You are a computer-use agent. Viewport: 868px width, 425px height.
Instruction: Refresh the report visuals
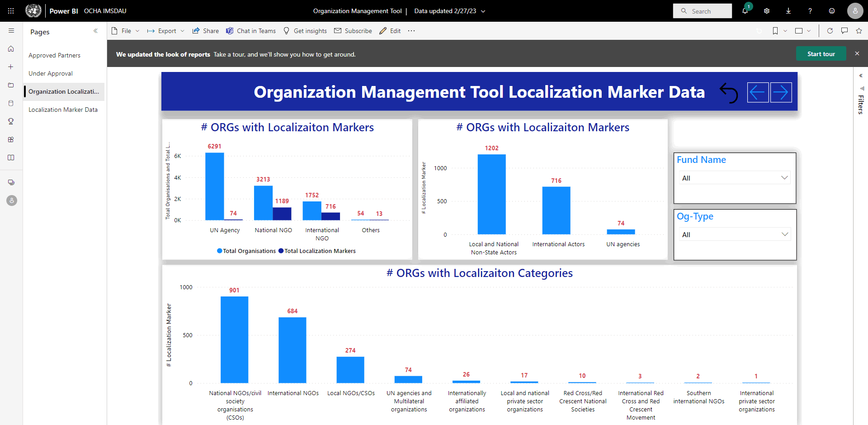click(x=830, y=31)
